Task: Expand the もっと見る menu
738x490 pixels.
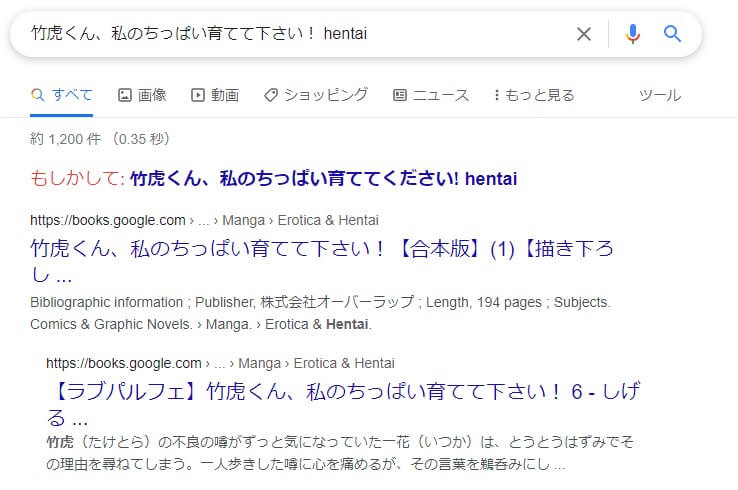Action: click(x=534, y=95)
